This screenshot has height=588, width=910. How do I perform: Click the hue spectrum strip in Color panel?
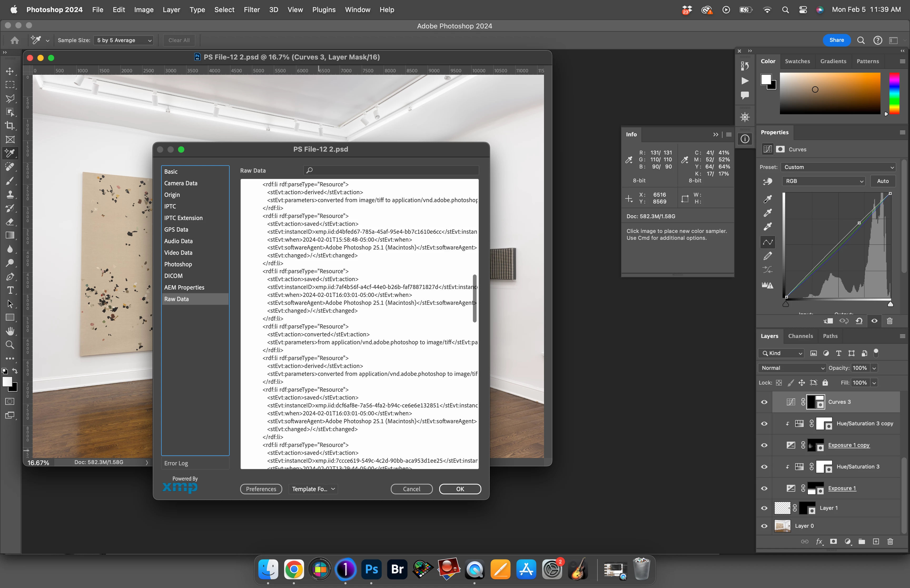894,93
